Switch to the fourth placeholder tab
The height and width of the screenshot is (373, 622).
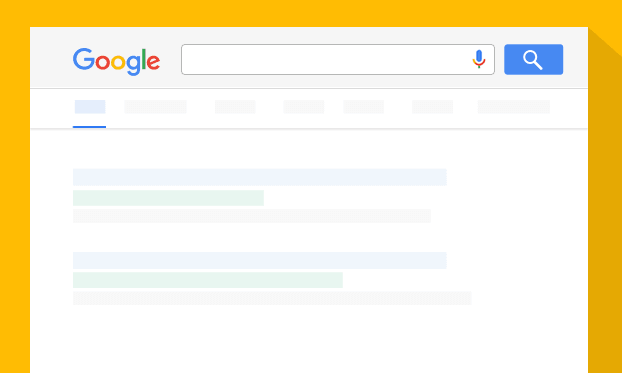(303, 107)
